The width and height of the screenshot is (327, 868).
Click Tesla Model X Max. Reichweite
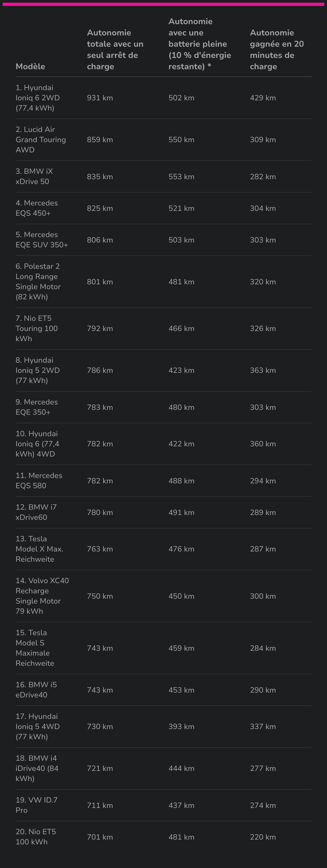[39, 549]
